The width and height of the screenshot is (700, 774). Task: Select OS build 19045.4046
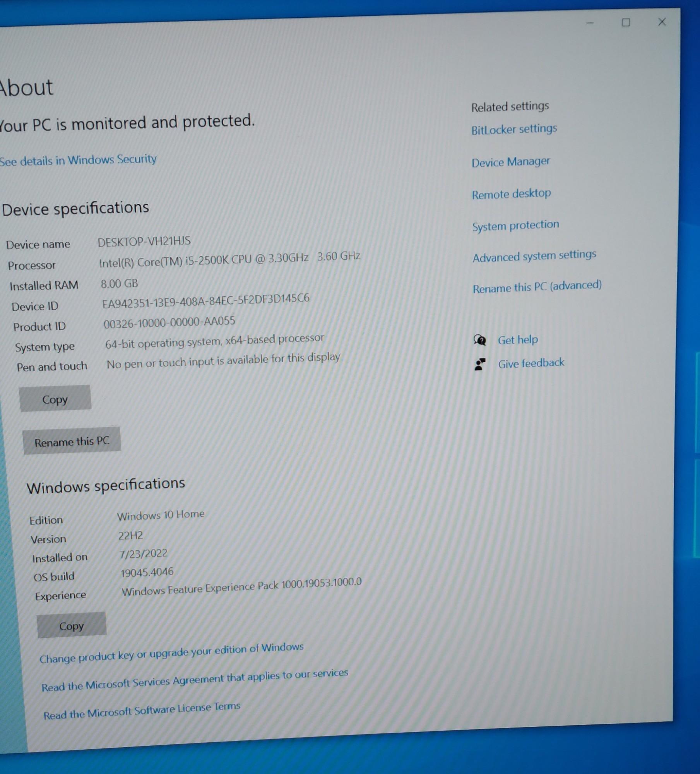pyautogui.click(x=147, y=572)
